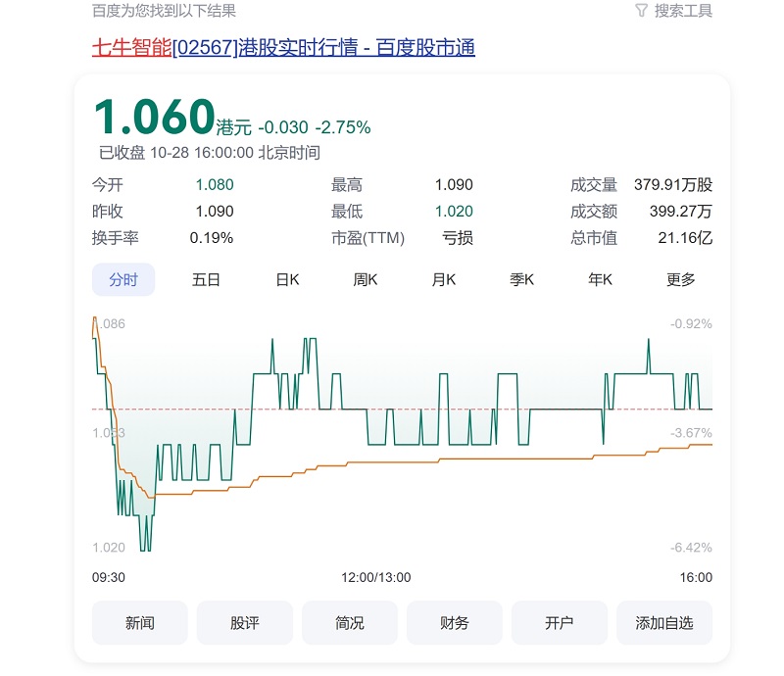Viewport: 784px width, 676px height.
Task: Switch to the 周K weekly candlestick tab
Action: [366, 279]
